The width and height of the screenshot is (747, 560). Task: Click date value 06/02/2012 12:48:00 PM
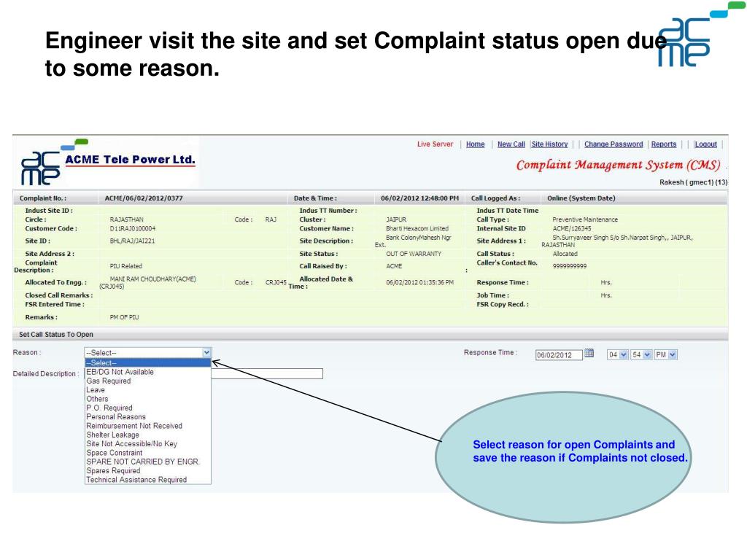[419, 198]
